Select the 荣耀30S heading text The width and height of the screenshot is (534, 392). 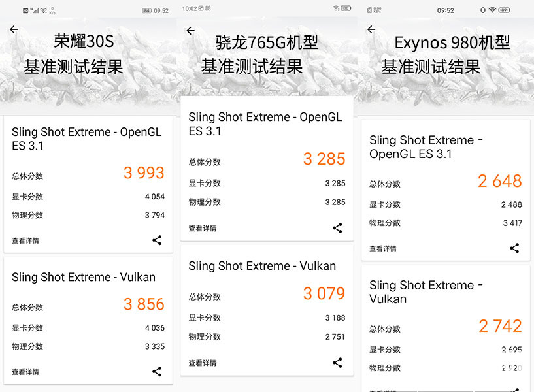click(x=84, y=42)
